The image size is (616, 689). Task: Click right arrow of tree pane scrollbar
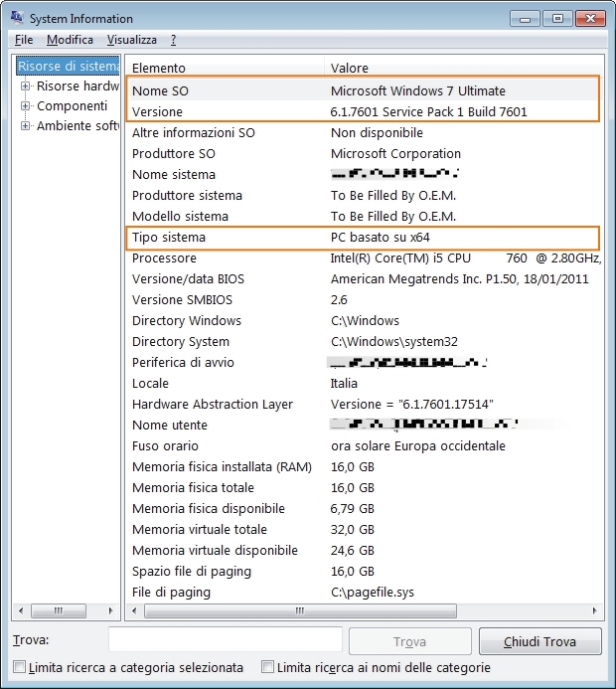[110, 610]
